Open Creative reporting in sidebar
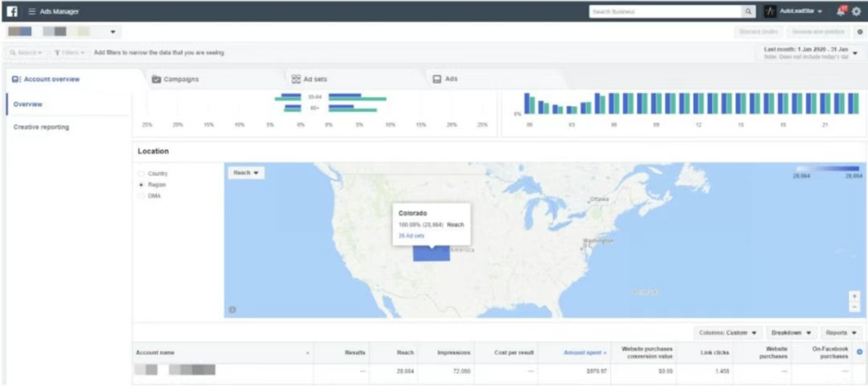 41,127
